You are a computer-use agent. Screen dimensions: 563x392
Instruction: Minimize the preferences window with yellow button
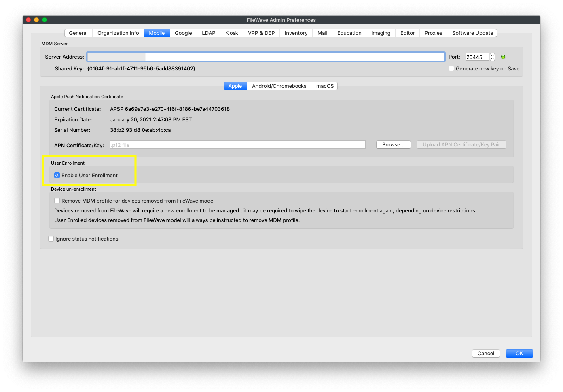coord(36,20)
